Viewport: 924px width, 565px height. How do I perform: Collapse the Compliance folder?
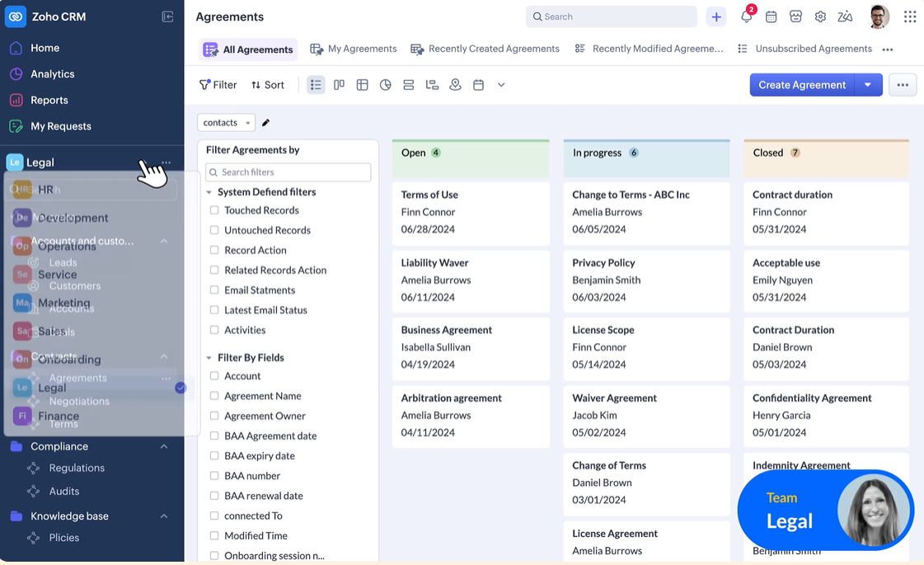164,446
